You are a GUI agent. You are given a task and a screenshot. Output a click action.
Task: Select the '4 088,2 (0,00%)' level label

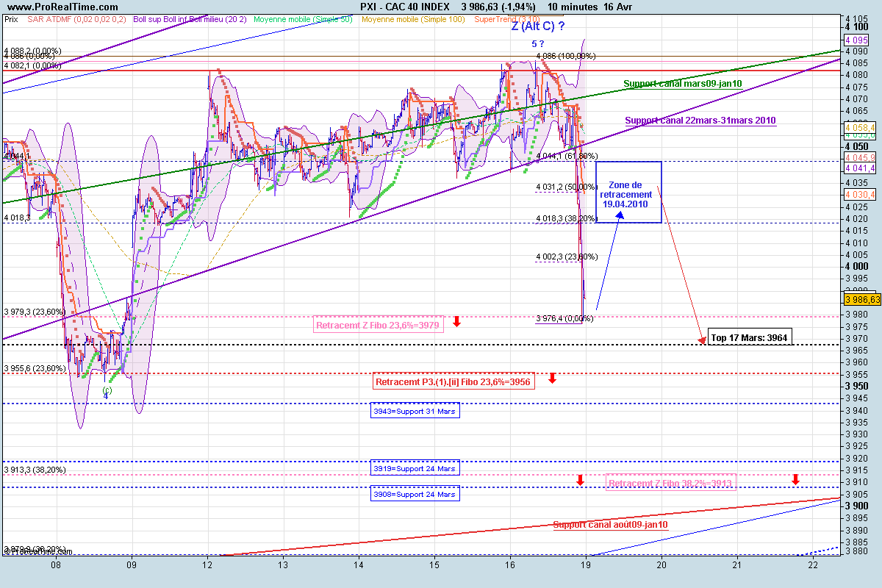pos(32,51)
